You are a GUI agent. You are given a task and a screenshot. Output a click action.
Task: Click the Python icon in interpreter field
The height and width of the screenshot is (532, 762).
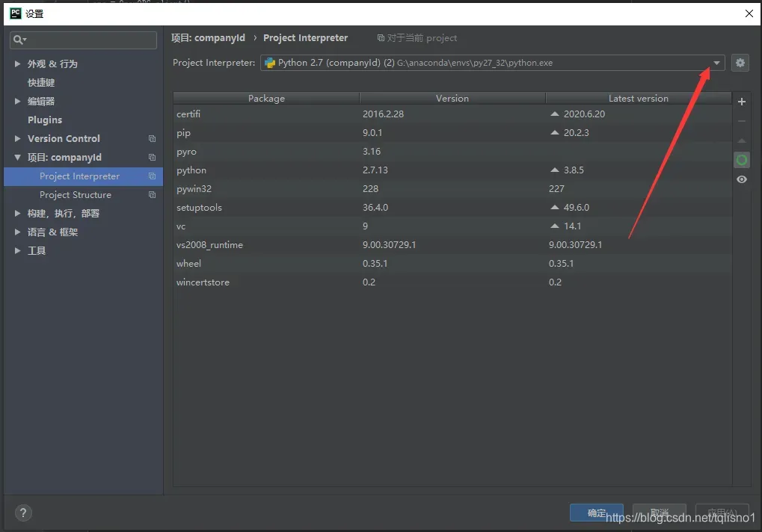pos(270,63)
